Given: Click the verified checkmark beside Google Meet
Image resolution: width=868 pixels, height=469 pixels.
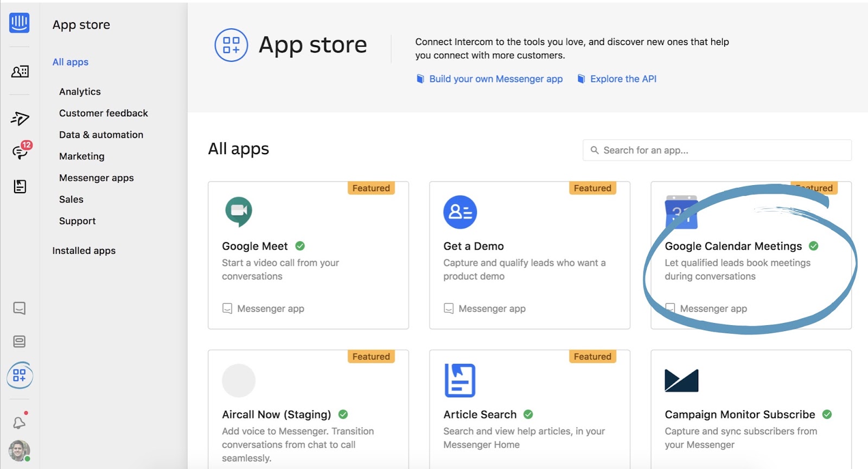Looking at the screenshot, I should [300, 246].
